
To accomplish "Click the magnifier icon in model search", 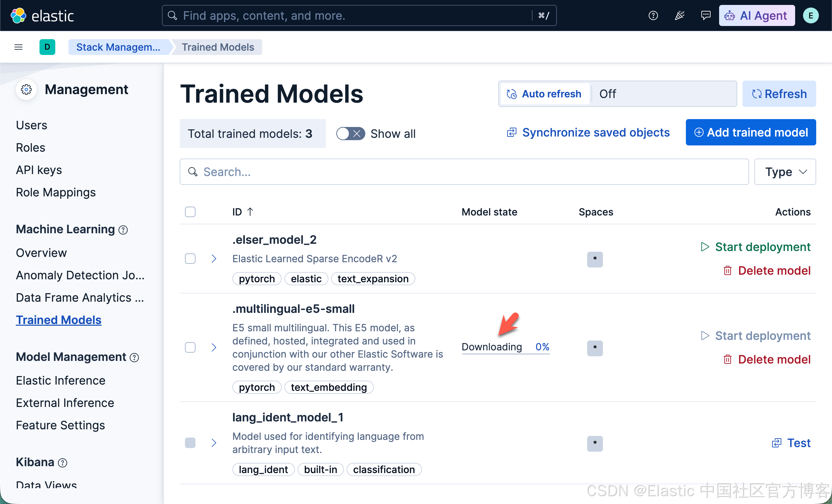I will pyautogui.click(x=193, y=172).
